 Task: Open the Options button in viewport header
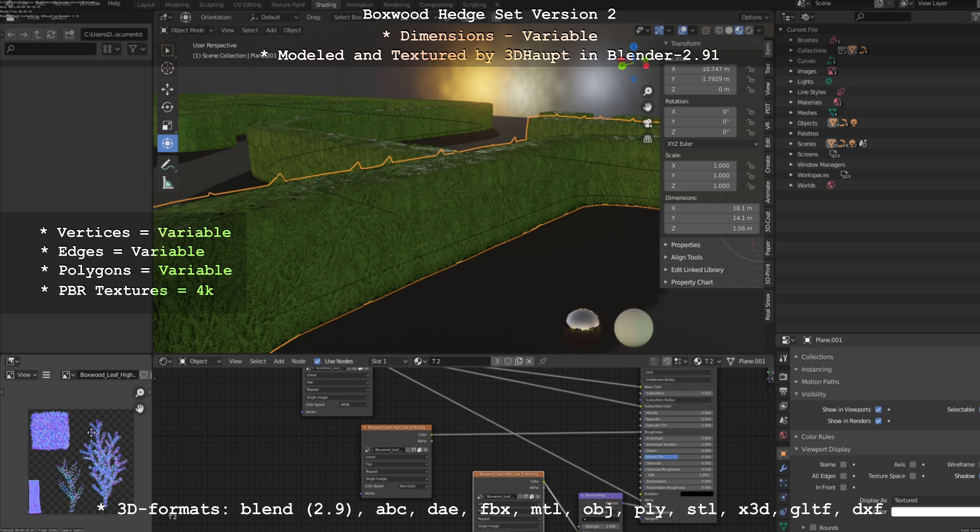755,17
